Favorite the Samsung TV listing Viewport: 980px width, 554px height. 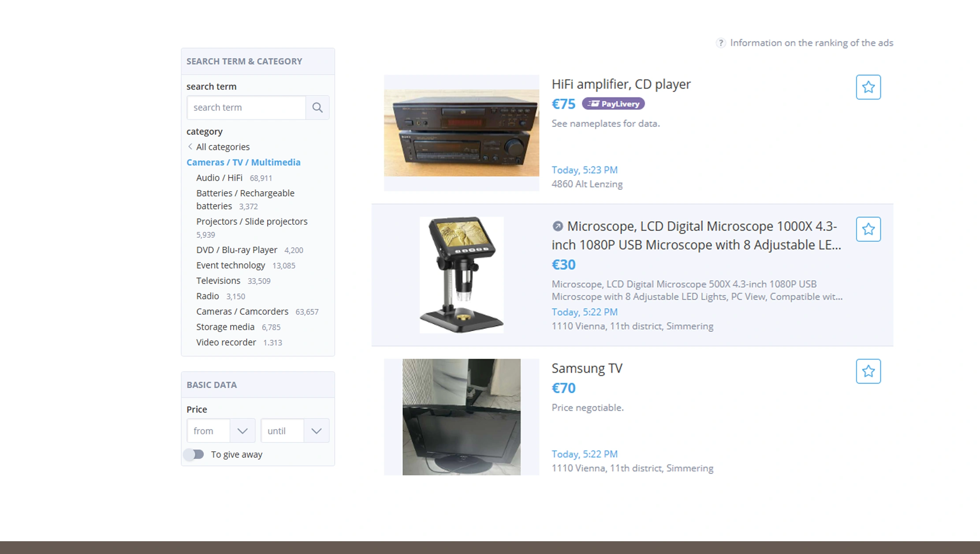point(868,371)
